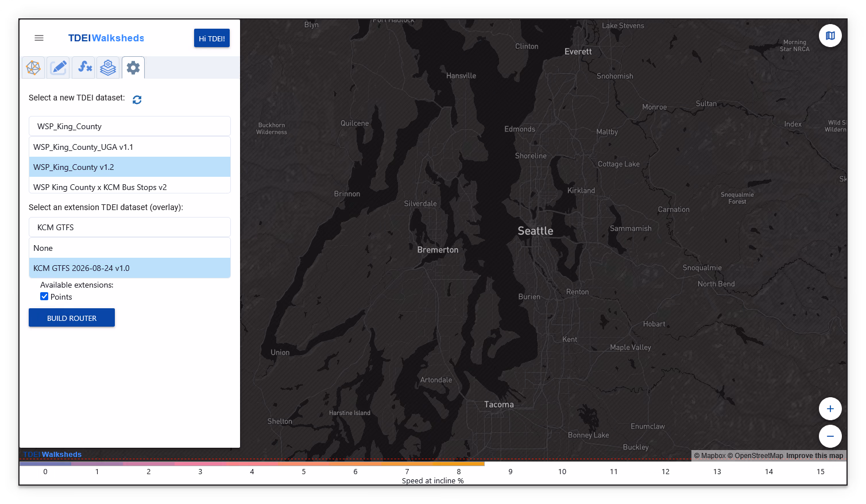Screen dimensions: 866x504
Task: Click the TDEI Walksheds title
Action: (x=106, y=38)
